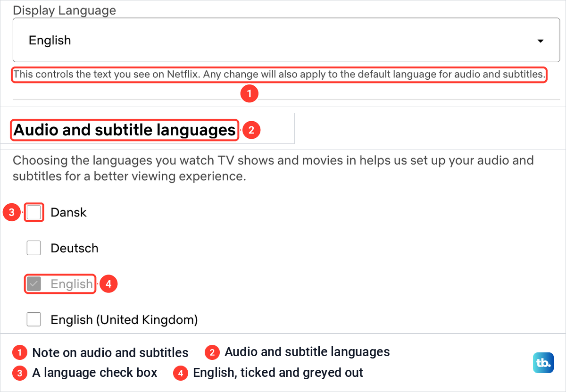Select the Audio and subtitle languages heading
This screenshot has width=566, height=392.
[x=125, y=130]
